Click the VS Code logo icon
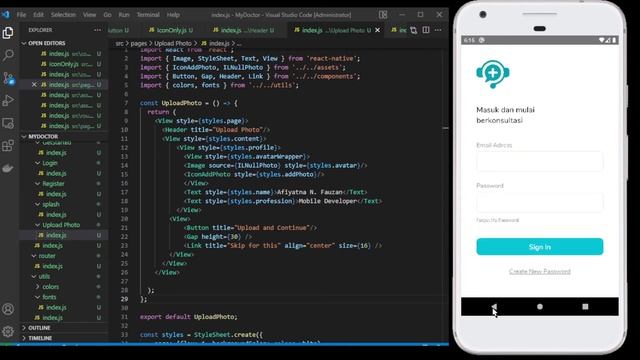The width and height of the screenshot is (640, 360). (5, 15)
